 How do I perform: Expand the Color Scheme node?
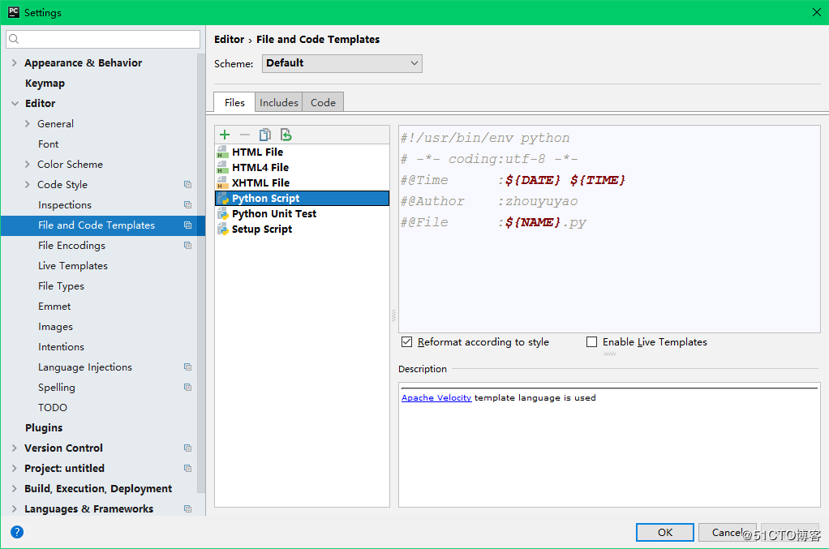pyautogui.click(x=27, y=164)
